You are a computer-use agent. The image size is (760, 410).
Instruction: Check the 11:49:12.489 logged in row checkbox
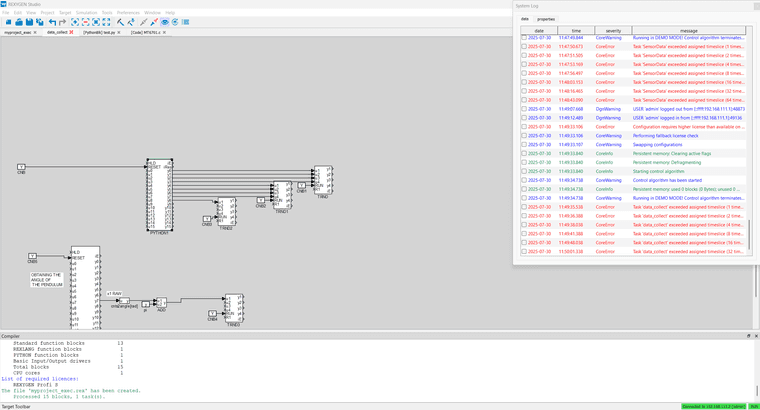524,118
